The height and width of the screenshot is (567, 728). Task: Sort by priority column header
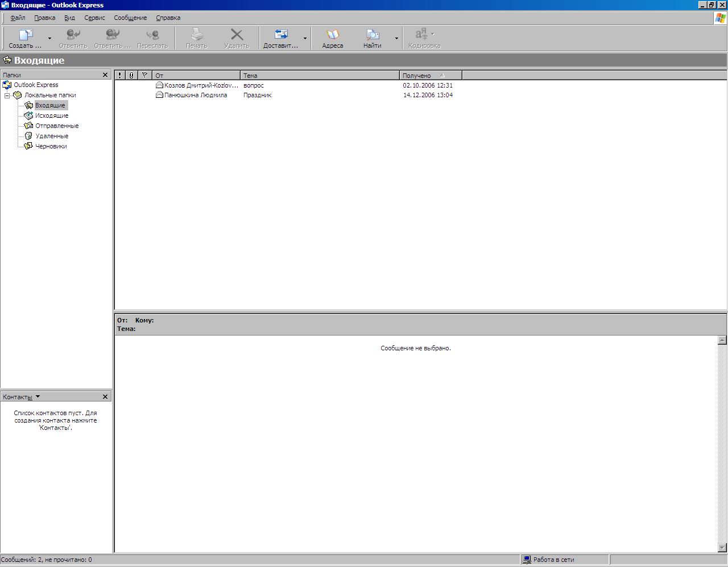tap(119, 75)
